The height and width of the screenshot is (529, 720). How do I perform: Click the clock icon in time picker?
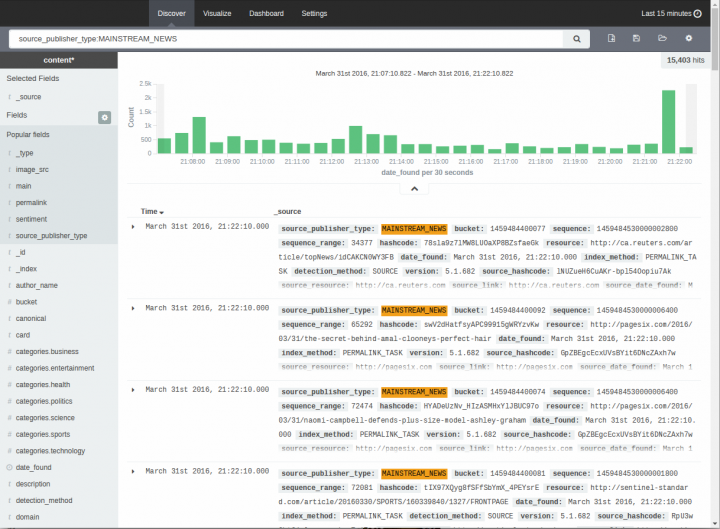(x=698, y=14)
